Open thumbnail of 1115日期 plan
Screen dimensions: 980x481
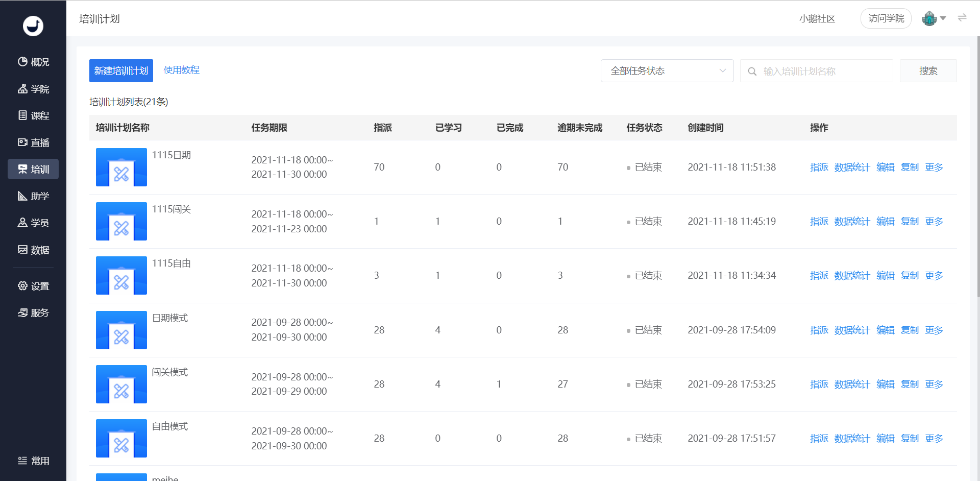(121, 167)
